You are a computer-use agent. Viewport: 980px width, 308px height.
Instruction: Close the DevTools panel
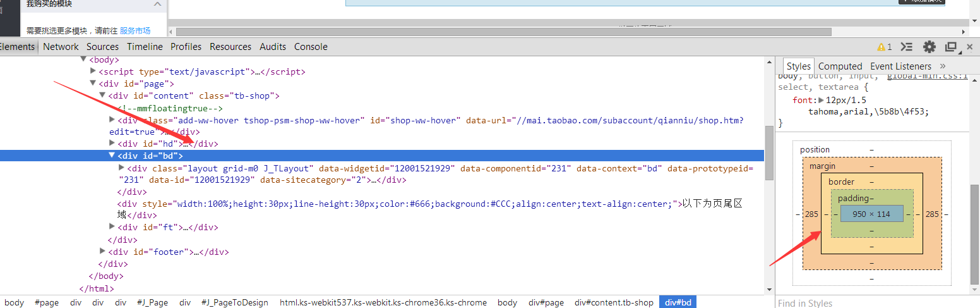tap(970, 47)
